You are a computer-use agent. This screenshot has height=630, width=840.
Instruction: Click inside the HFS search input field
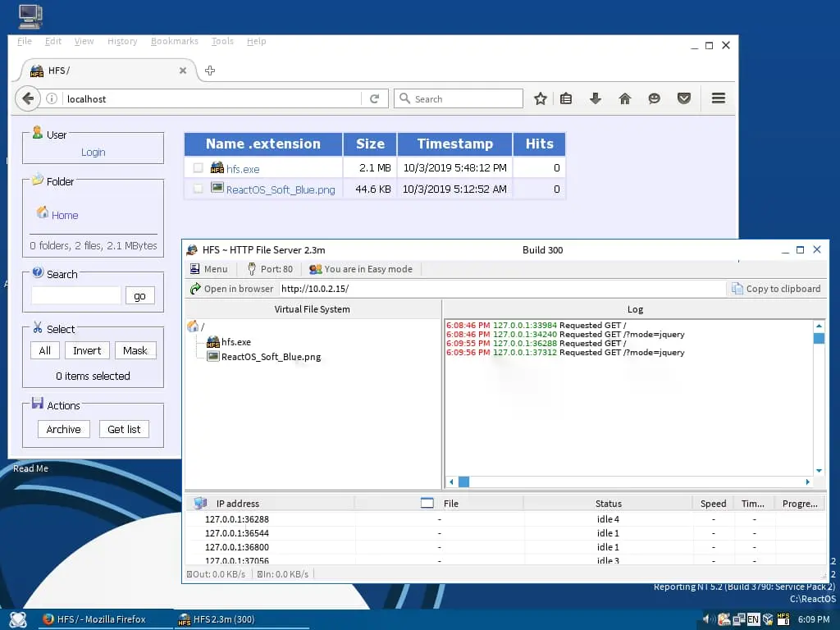pyautogui.click(x=75, y=294)
